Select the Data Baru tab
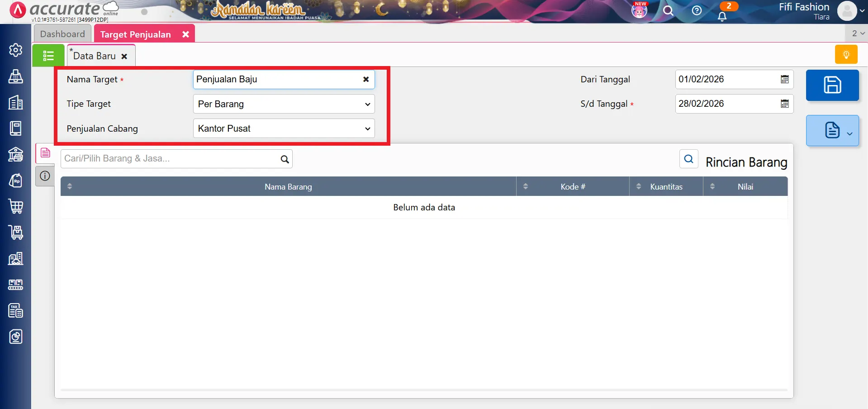 95,56
